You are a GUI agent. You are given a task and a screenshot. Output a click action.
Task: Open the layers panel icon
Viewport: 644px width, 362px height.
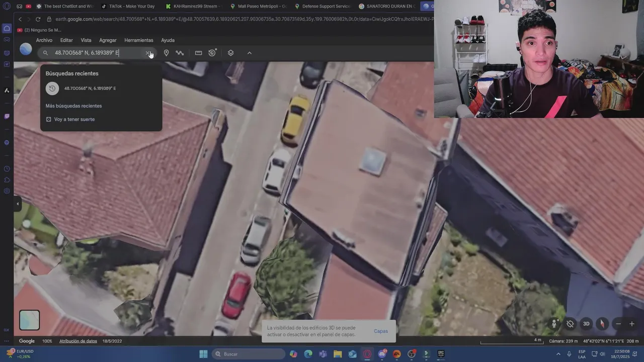click(x=230, y=53)
